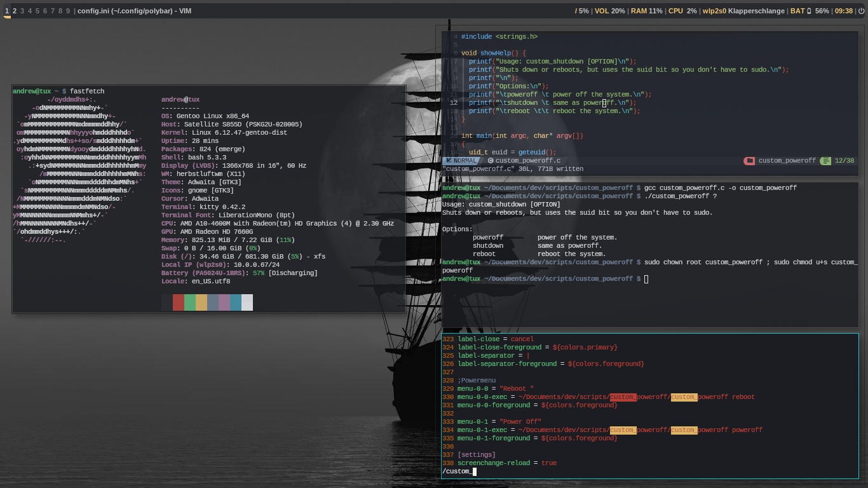868x488 pixels.
Task: Click the battery icon in the top bar
Action: point(809,11)
